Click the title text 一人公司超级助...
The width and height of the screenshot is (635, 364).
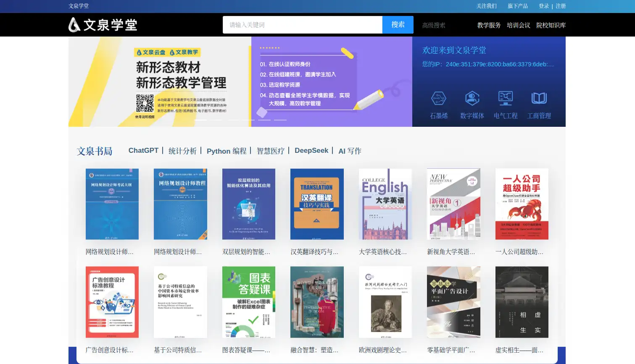click(519, 252)
